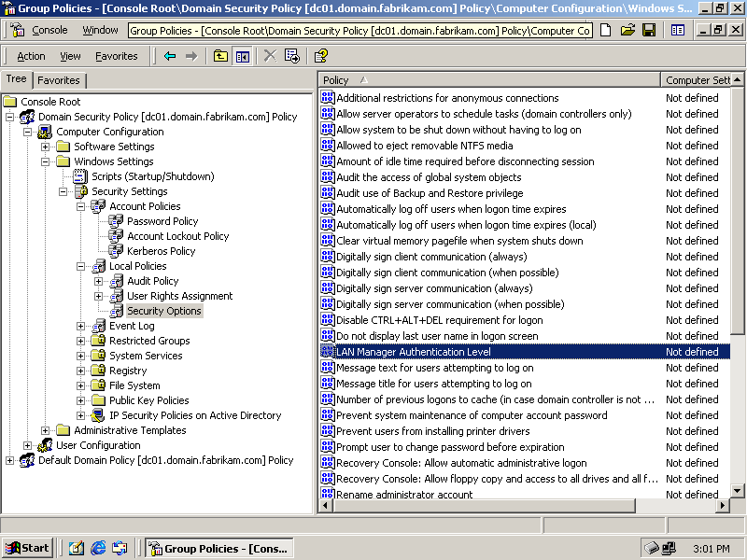Collapse the Account Policies node
This screenshot has height=560, width=747.
point(80,206)
